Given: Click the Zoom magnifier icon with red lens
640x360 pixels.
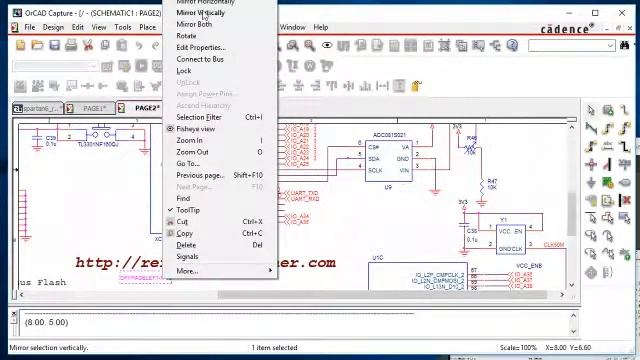Looking at the screenshot, I should (x=309, y=45).
